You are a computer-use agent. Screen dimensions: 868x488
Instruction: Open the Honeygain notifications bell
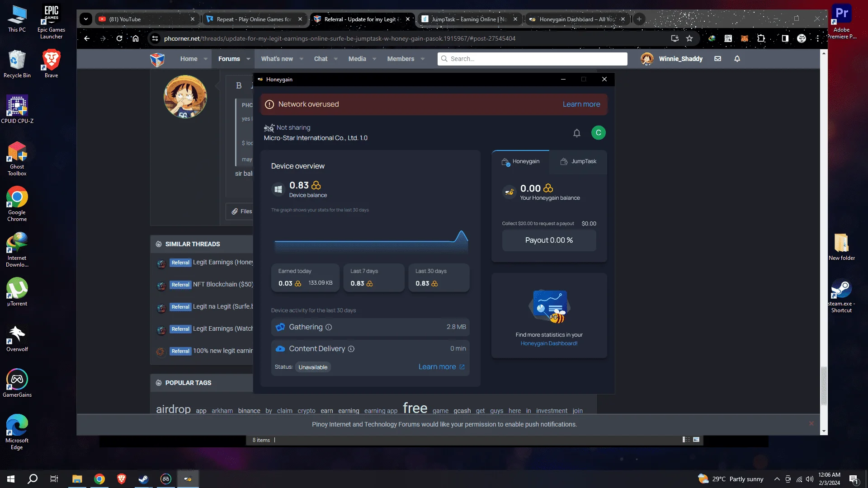point(577,133)
